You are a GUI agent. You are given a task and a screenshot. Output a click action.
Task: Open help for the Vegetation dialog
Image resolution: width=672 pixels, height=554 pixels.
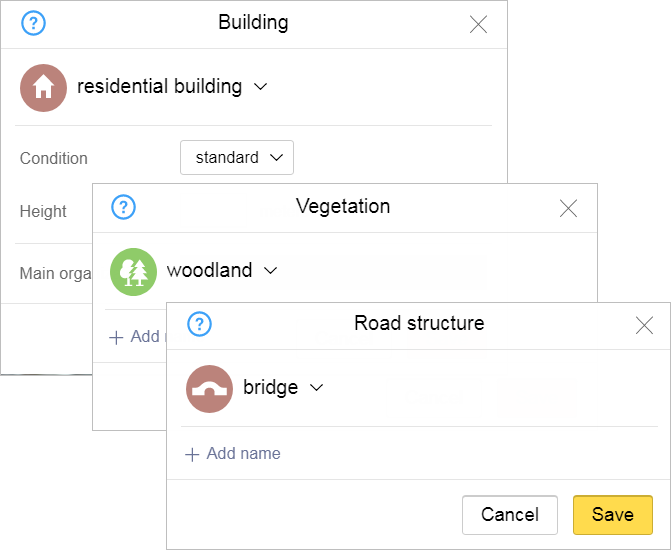coord(123,207)
